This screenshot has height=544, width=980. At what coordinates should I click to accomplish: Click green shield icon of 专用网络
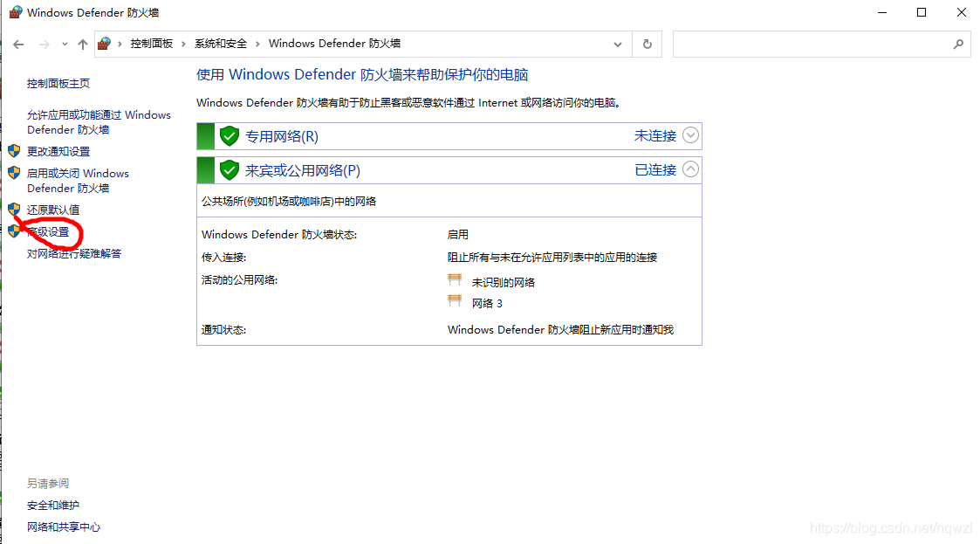(230, 135)
